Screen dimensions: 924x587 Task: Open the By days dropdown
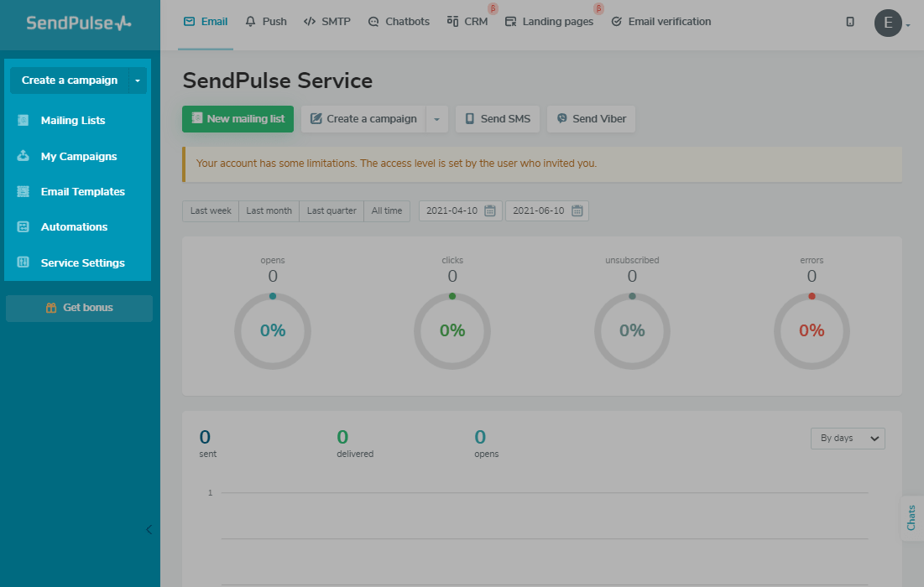(848, 439)
